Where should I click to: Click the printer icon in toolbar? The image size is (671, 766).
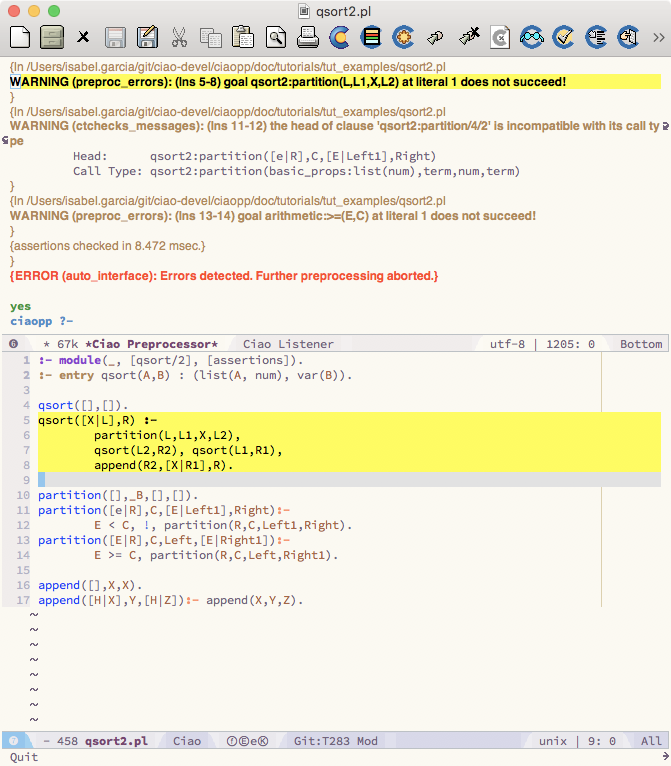[x=307, y=38]
